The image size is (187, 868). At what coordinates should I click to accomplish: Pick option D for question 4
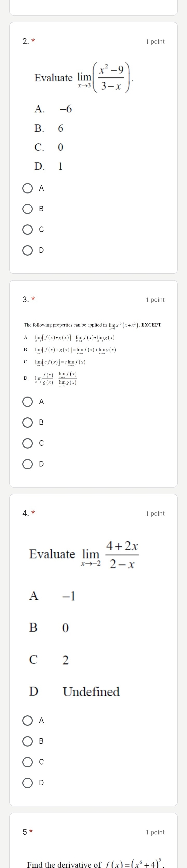pos(28,783)
